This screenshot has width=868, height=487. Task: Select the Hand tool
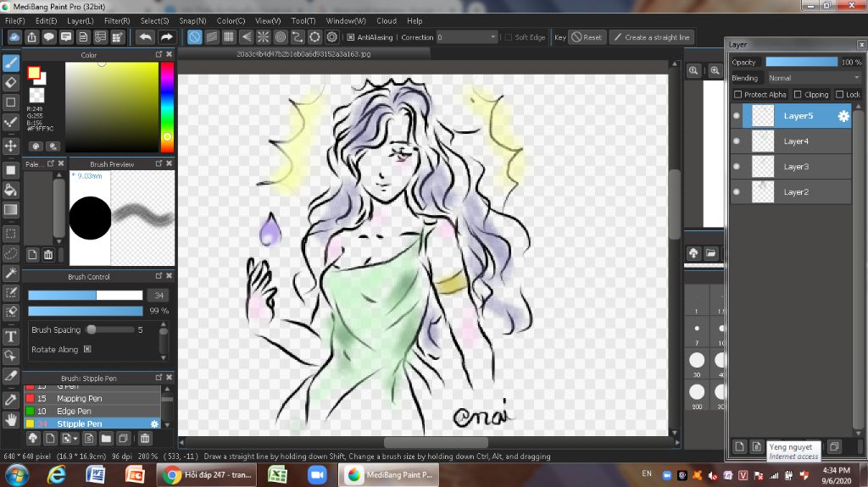[10, 419]
